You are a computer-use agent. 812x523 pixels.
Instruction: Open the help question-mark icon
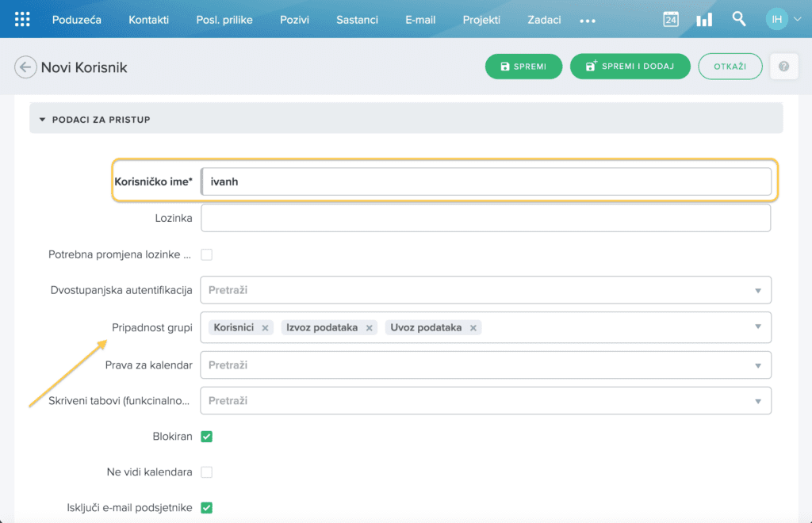pyautogui.click(x=783, y=67)
